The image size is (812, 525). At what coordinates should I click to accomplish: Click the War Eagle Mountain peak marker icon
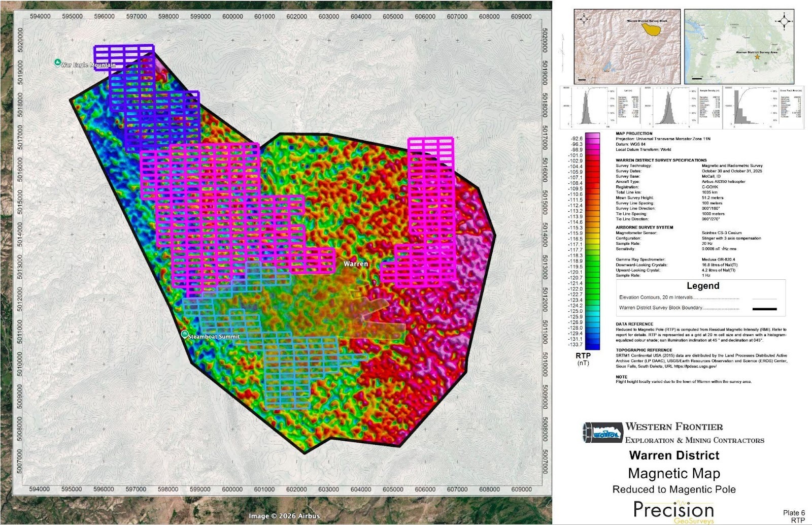pos(57,63)
